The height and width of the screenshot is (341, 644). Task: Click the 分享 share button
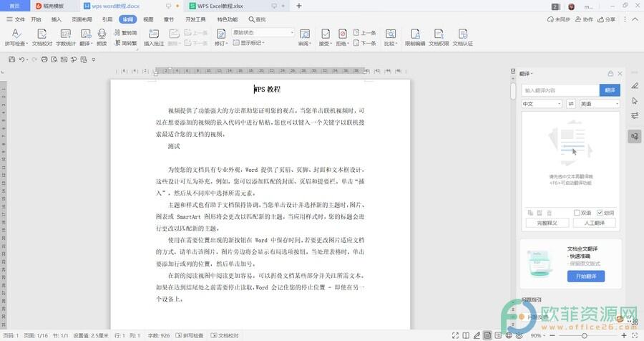[x=607, y=19]
